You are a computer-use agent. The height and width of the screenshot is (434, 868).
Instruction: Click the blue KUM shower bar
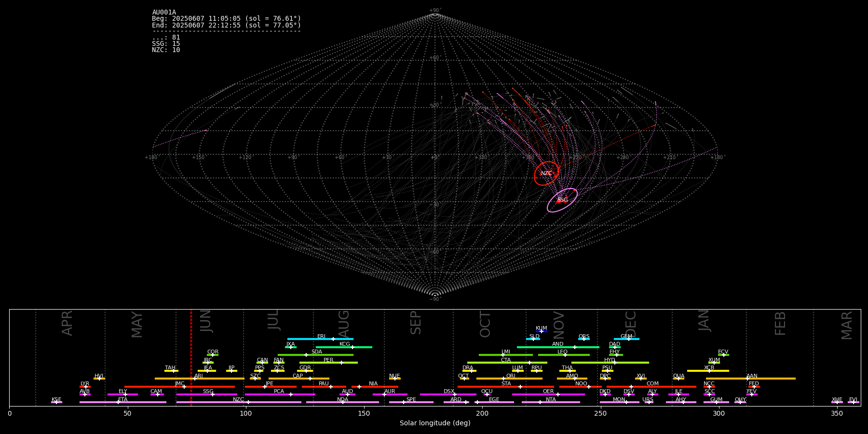pyautogui.click(x=542, y=331)
